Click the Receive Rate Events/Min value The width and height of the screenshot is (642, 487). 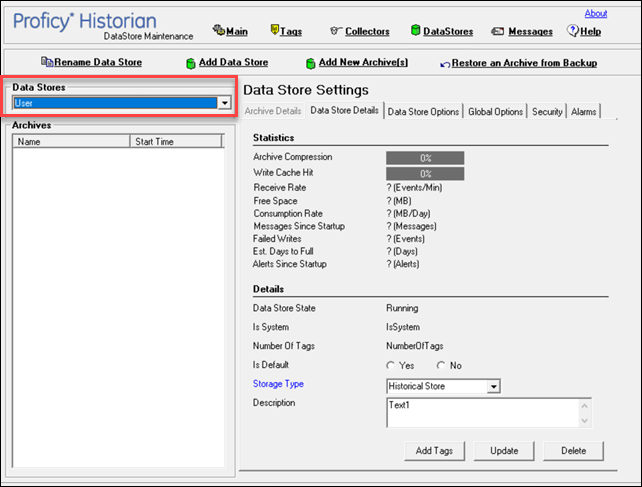414,188
